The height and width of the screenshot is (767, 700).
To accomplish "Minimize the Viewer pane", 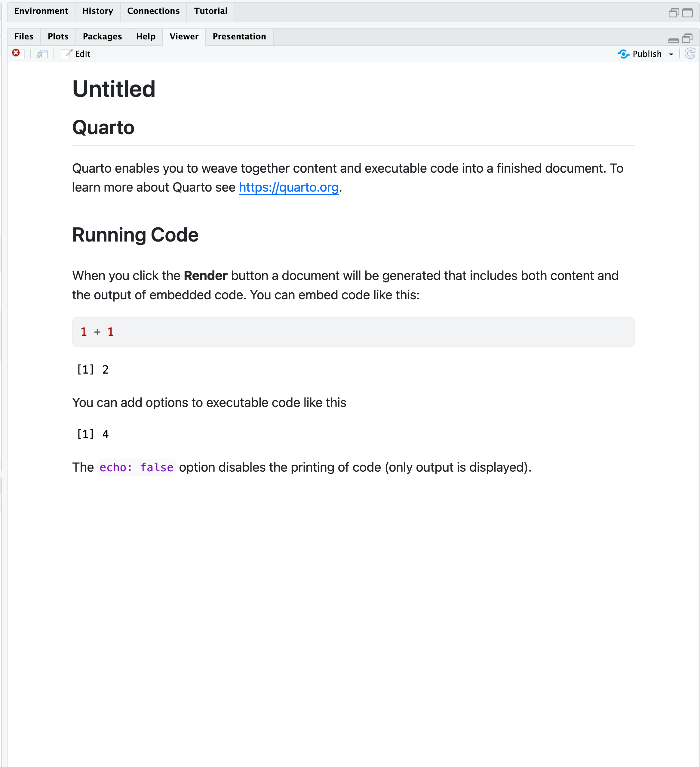I will [x=673, y=40].
